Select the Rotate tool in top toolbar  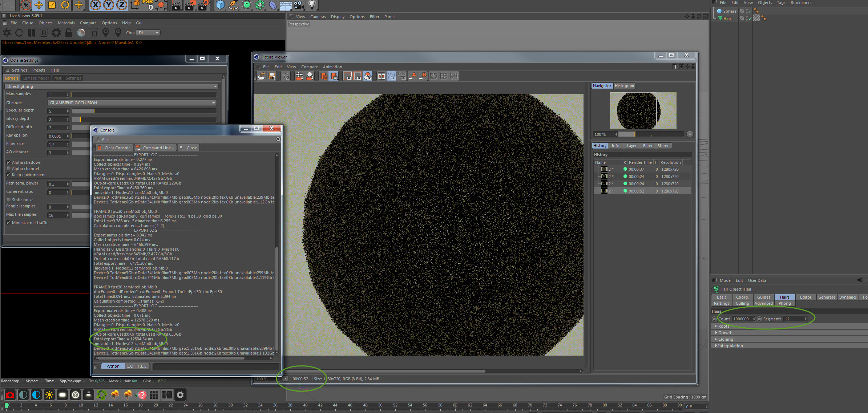[65, 5]
